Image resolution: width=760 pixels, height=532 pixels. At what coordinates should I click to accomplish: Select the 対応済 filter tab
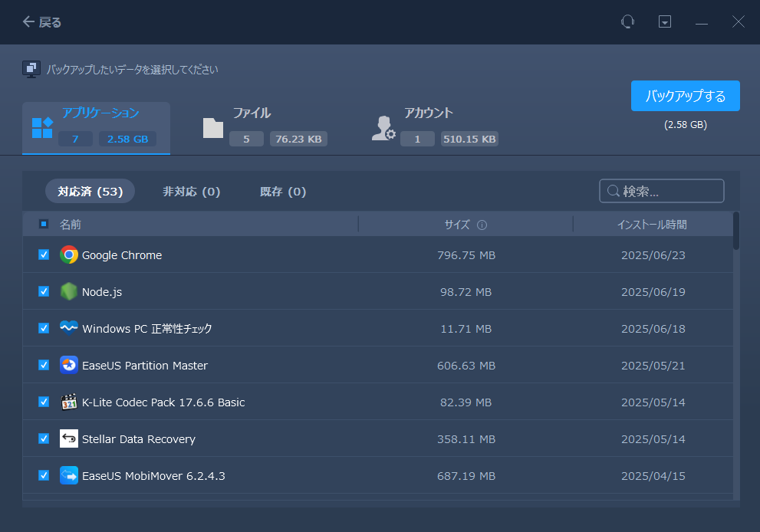pos(90,191)
